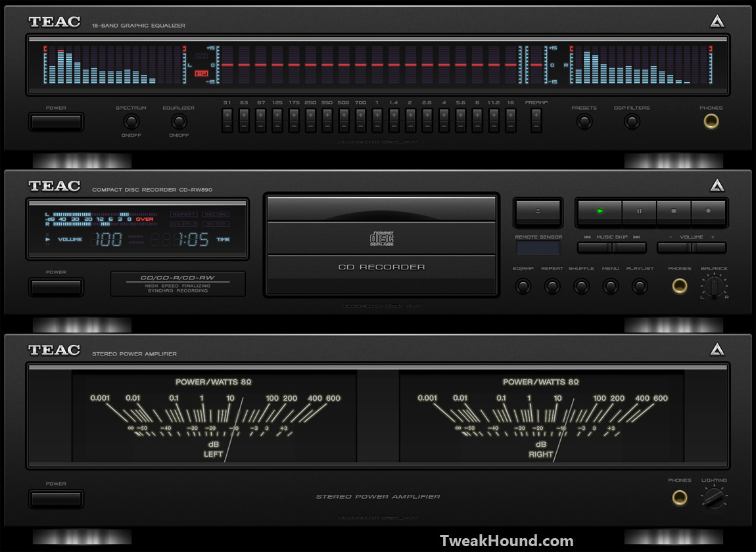Click the Compact Disc logo on the tray

coord(381,238)
